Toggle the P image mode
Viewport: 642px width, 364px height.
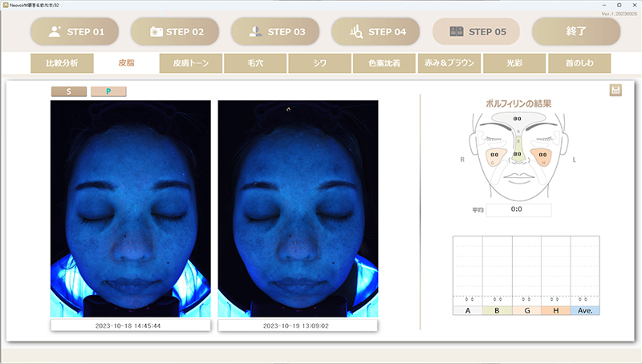(108, 91)
